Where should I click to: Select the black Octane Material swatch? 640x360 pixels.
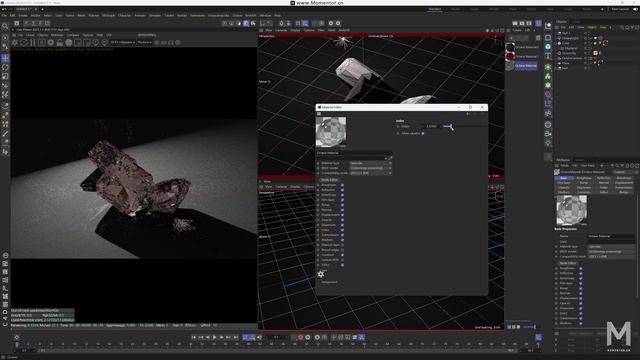coord(510,47)
